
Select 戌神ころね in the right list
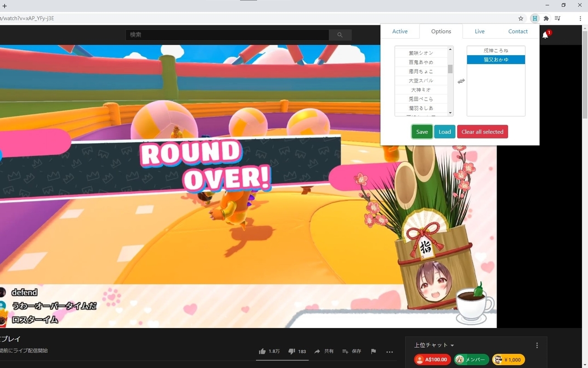(496, 51)
